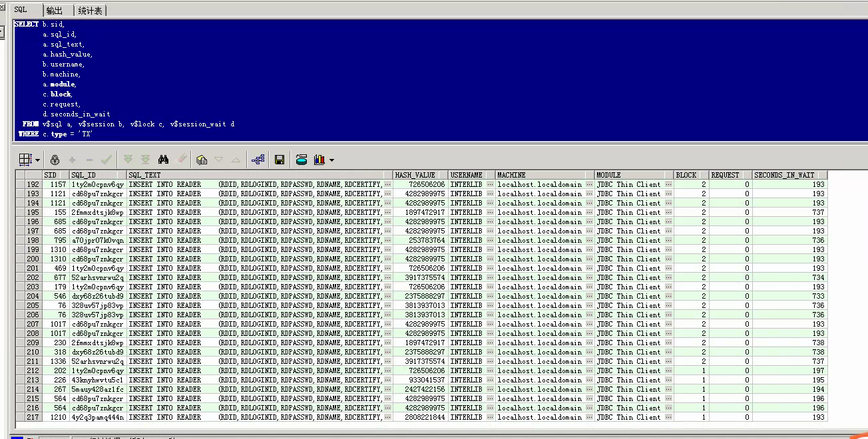Click the floppy disk save icon

point(280,160)
